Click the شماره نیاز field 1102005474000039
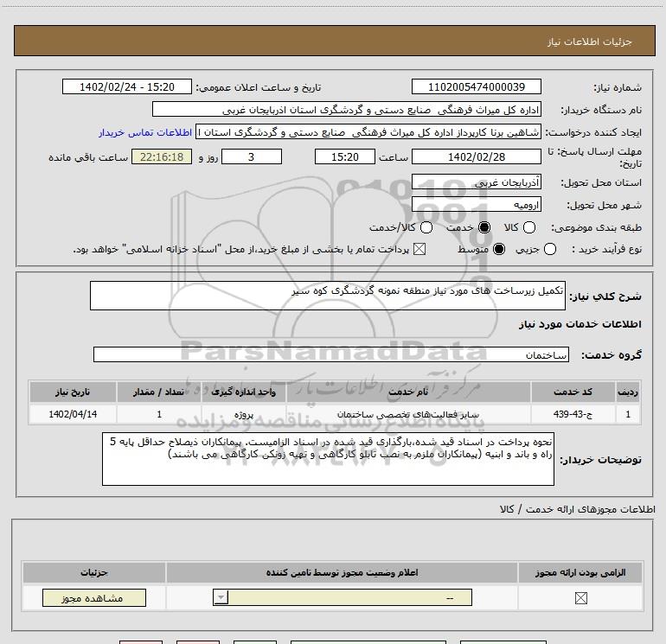The width and height of the screenshot is (666, 644). click(x=476, y=86)
